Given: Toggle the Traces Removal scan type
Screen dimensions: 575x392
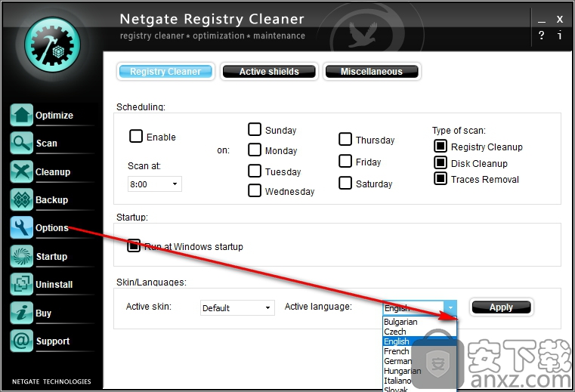Looking at the screenshot, I should pyautogui.click(x=441, y=178).
